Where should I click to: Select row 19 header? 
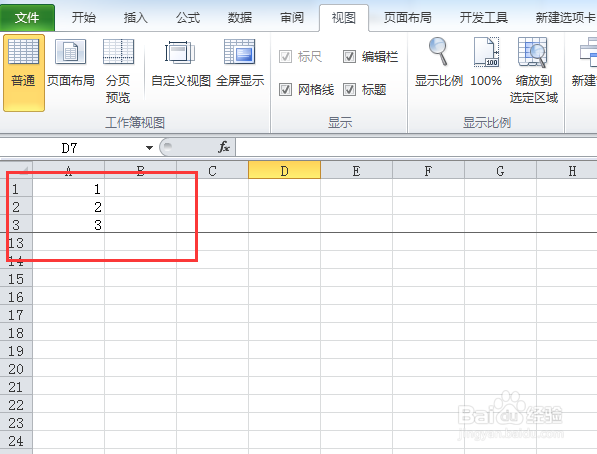16,350
